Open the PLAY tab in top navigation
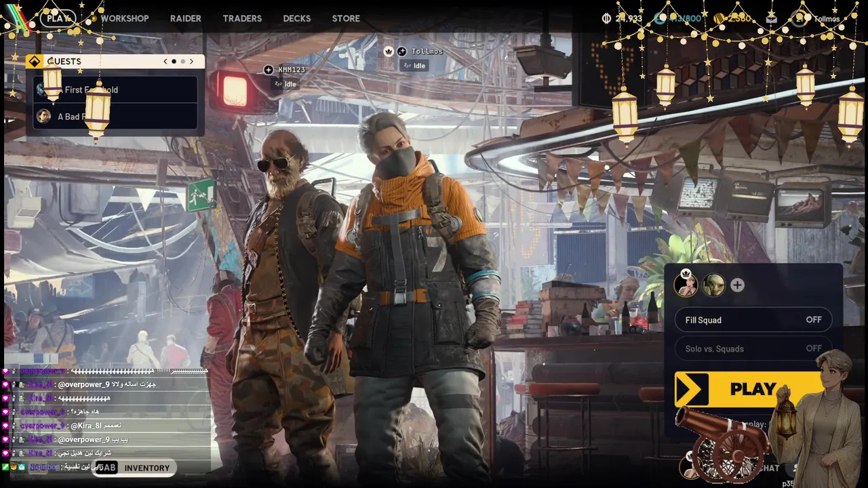The height and width of the screenshot is (488, 868). (x=58, y=18)
